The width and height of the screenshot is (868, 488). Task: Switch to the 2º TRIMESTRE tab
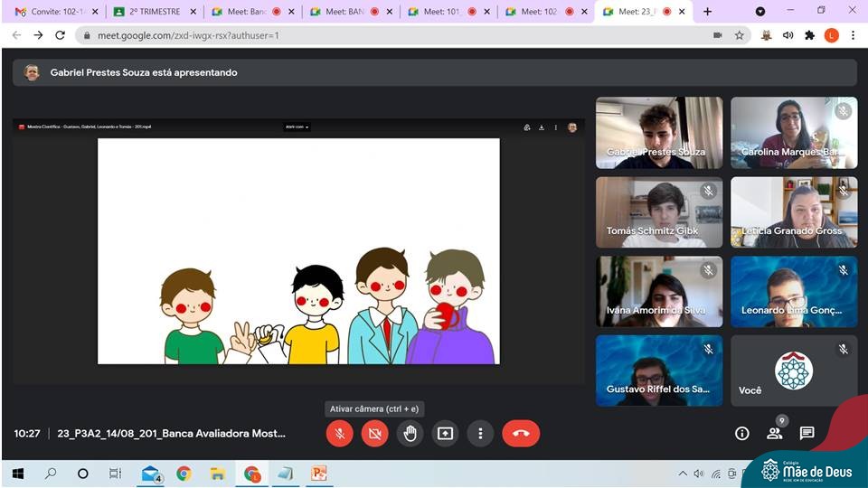click(149, 12)
